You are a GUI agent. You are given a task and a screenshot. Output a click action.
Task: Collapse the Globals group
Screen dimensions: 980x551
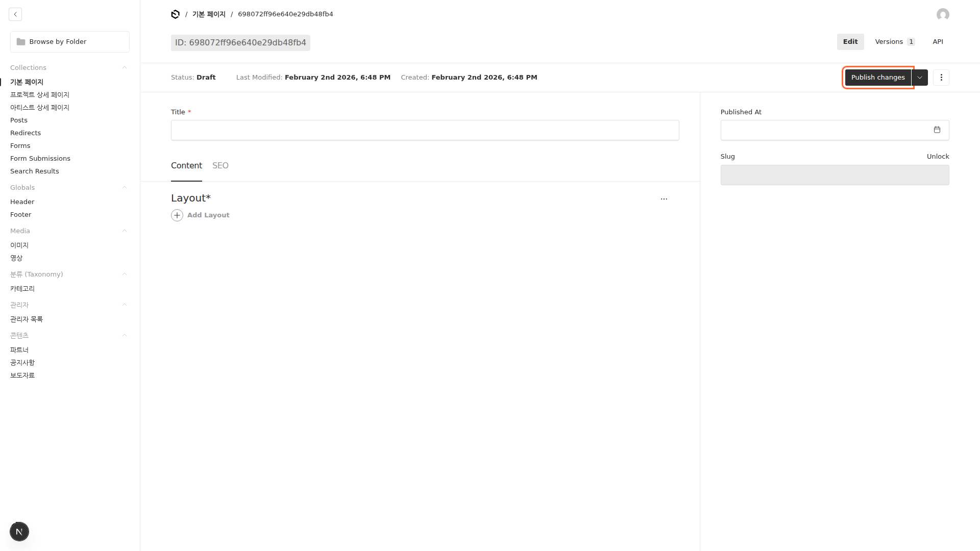[x=125, y=188]
